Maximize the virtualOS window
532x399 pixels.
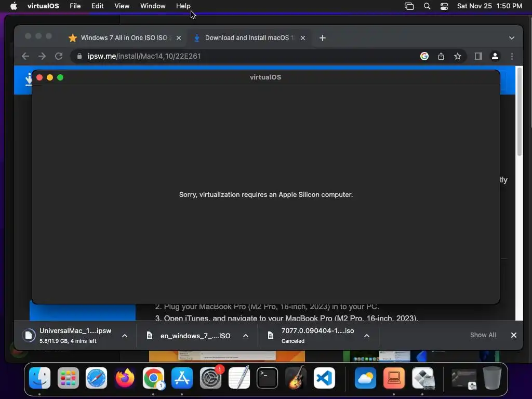(x=60, y=77)
